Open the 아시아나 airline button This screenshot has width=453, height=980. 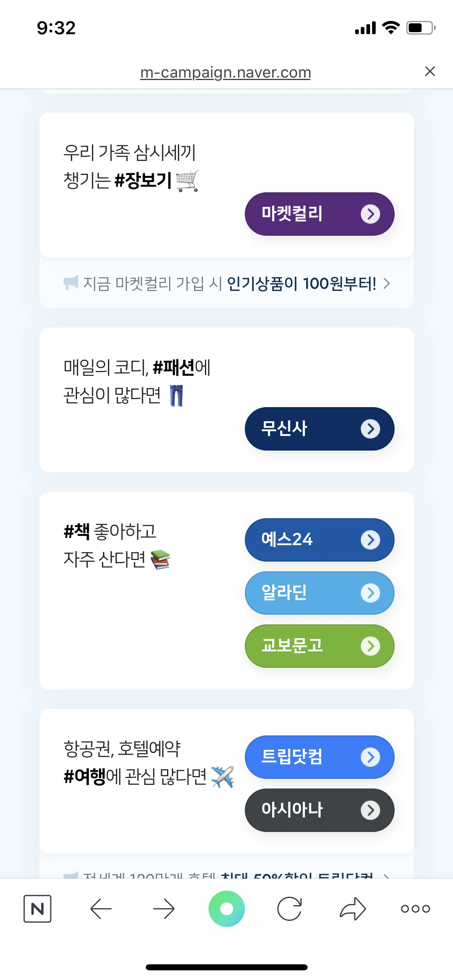320,810
